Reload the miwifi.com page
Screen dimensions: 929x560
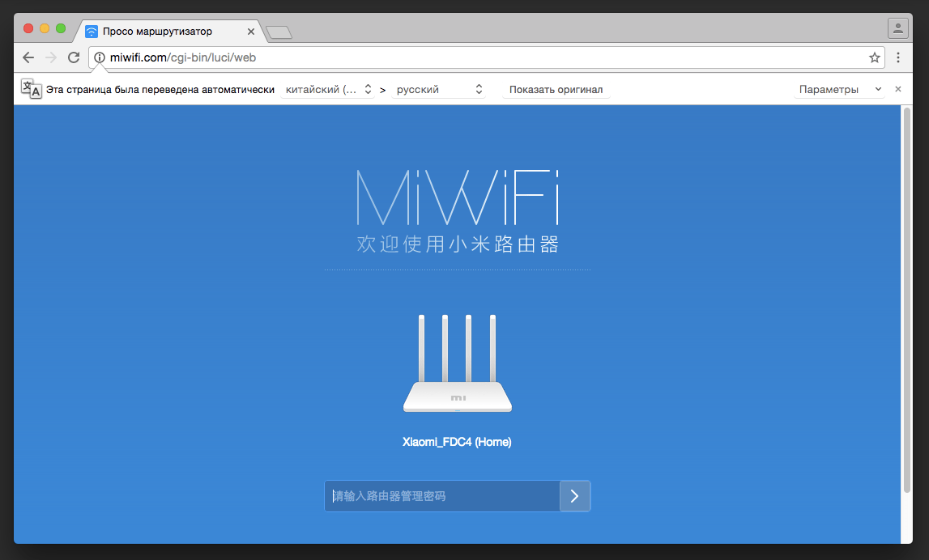74,57
